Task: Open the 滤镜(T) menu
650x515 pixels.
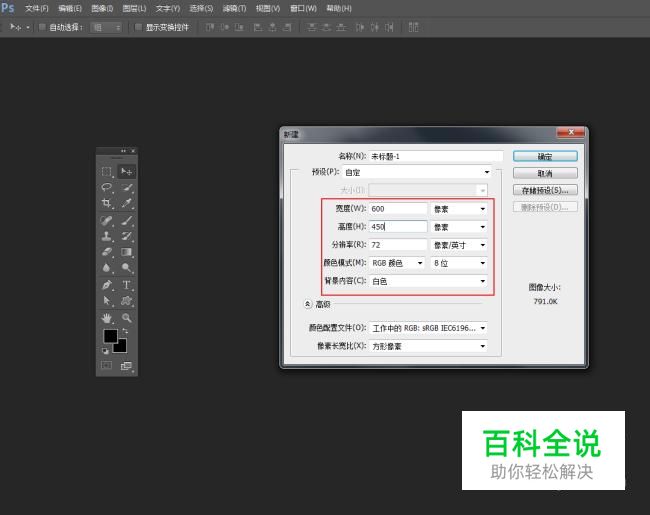Action: [x=234, y=8]
